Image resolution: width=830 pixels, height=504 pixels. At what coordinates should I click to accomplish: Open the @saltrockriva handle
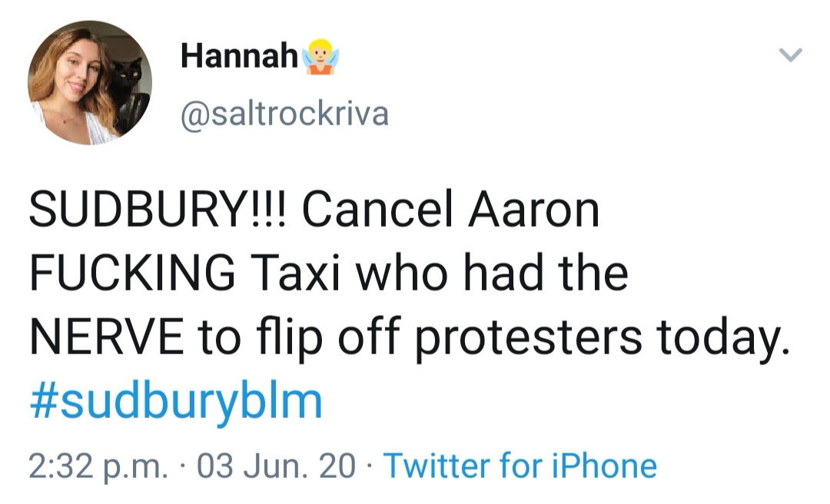284,114
